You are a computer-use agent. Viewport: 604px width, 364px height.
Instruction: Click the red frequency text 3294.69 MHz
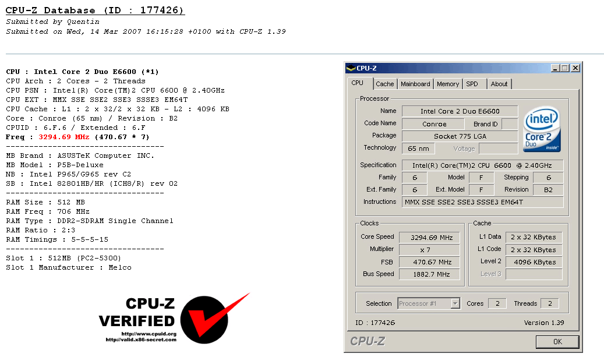tap(64, 137)
